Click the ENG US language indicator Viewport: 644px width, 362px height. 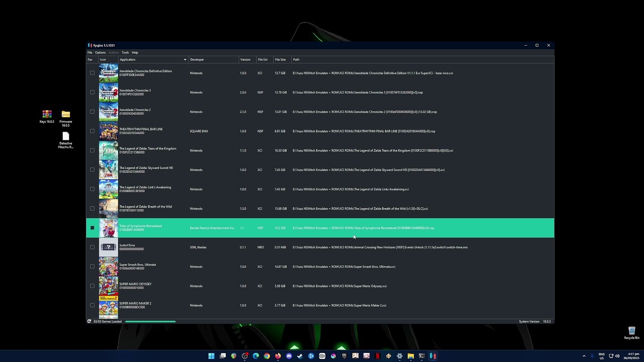coord(602,356)
